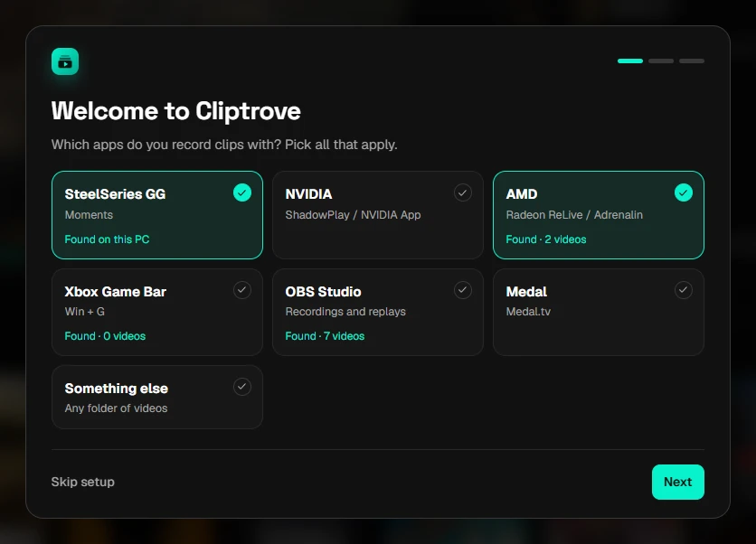This screenshot has width=756, height=544.
Task: Select the second progress step indicator
Action: 661,61
